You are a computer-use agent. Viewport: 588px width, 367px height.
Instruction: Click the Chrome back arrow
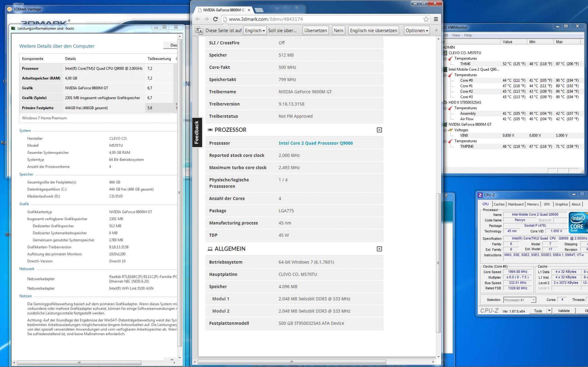click(x=198, y=19)
